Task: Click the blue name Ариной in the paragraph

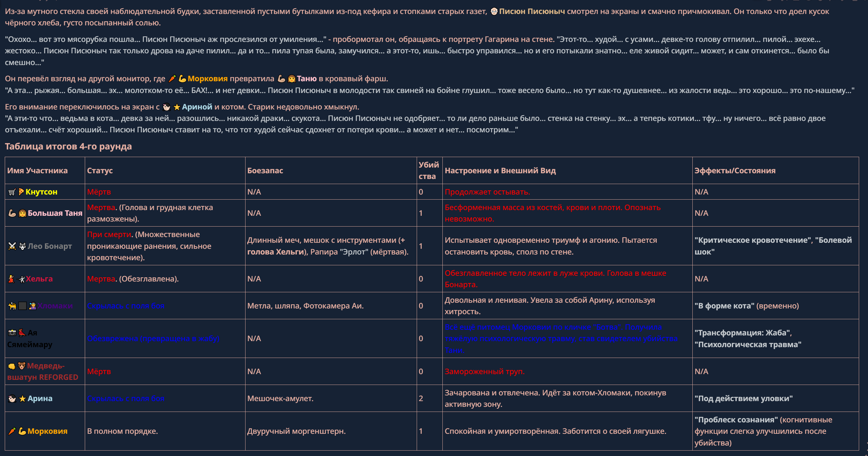Action: pos(197,107)
